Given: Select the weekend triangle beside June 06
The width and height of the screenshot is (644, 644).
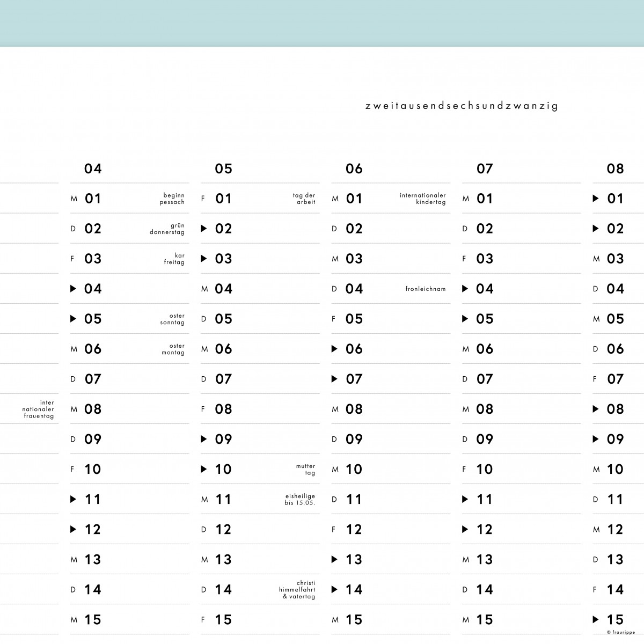Looking at the screenshot, I should (x=334, y=349).
